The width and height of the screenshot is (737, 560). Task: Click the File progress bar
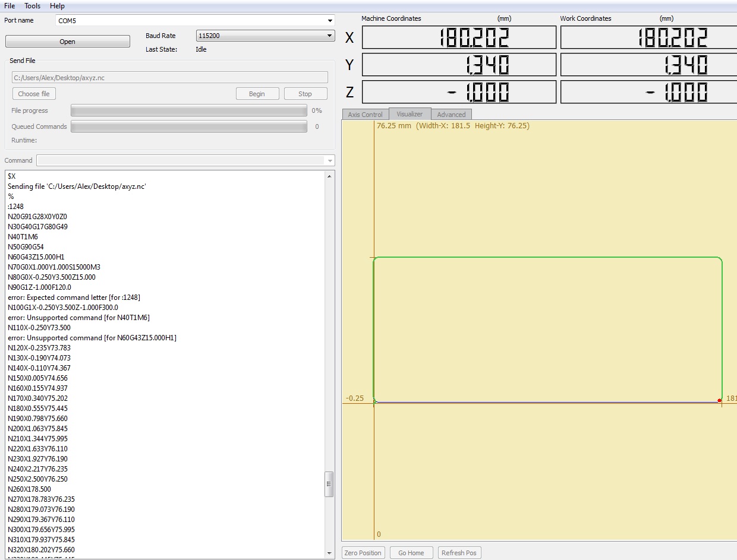pyautogui.click(x=189, y=110)
